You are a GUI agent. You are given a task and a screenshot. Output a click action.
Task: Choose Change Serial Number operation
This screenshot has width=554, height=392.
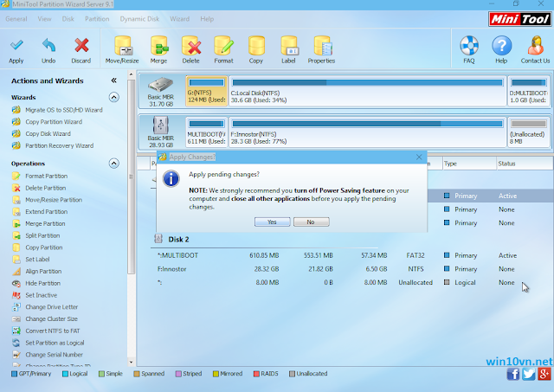(x=54, y=355)
